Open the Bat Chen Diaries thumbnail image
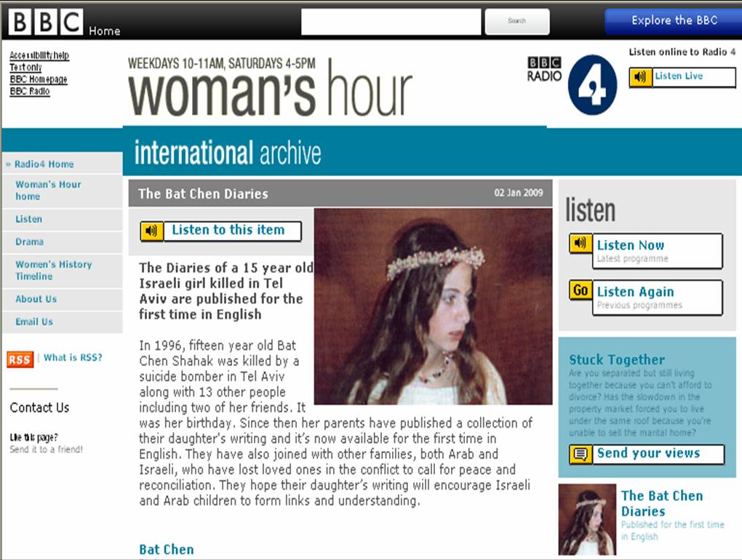 (587, 519)
